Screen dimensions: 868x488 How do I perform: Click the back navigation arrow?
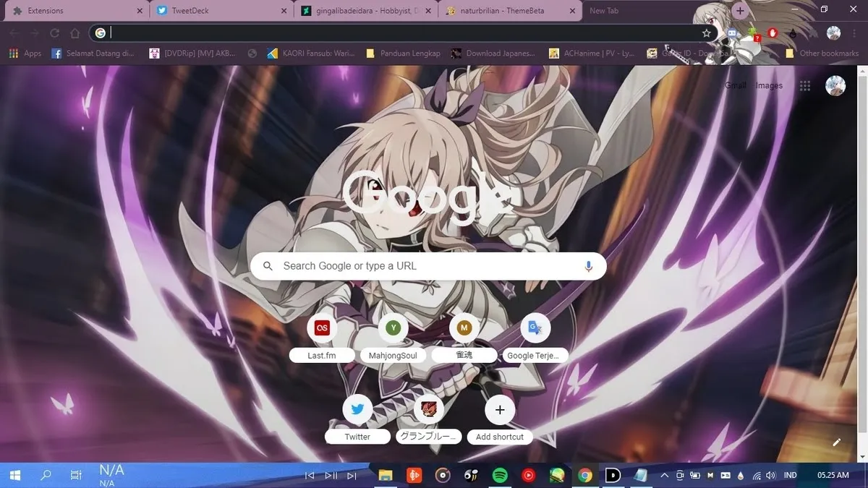point(14,33)
